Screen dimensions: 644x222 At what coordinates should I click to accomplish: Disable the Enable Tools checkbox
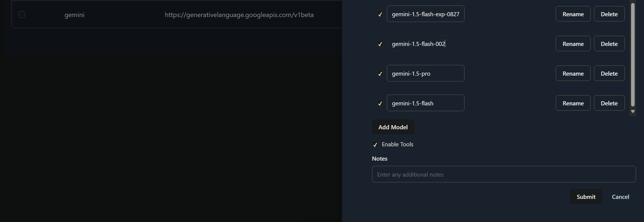pyautogui.click(x=375, y=144)
